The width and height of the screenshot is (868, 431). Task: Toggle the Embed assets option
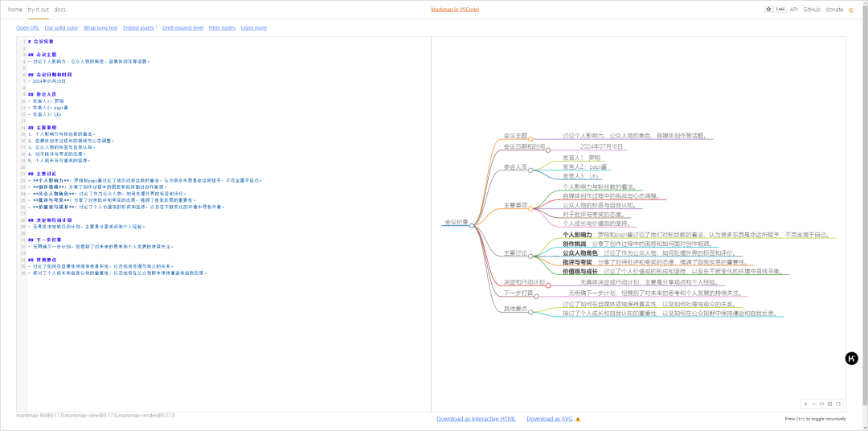pyautogui.click(x=138, y=27)
